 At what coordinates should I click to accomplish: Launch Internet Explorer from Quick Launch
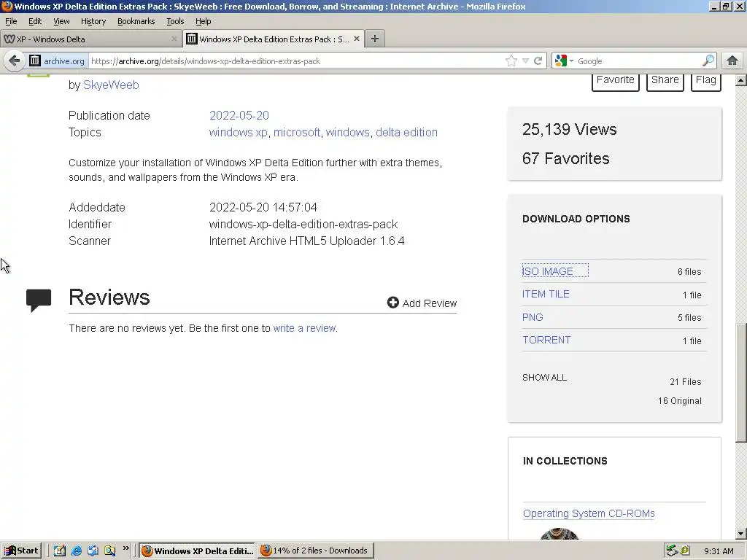point(76,551)
